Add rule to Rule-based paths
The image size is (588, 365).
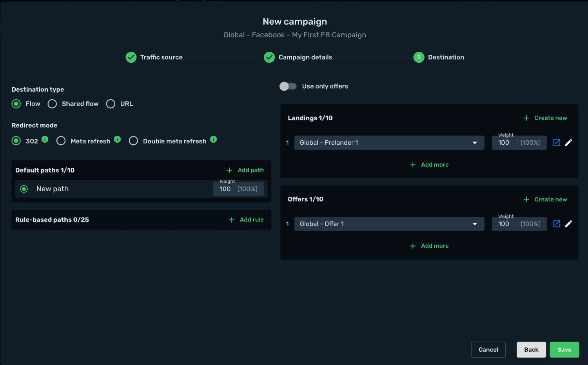coord(246,220)
